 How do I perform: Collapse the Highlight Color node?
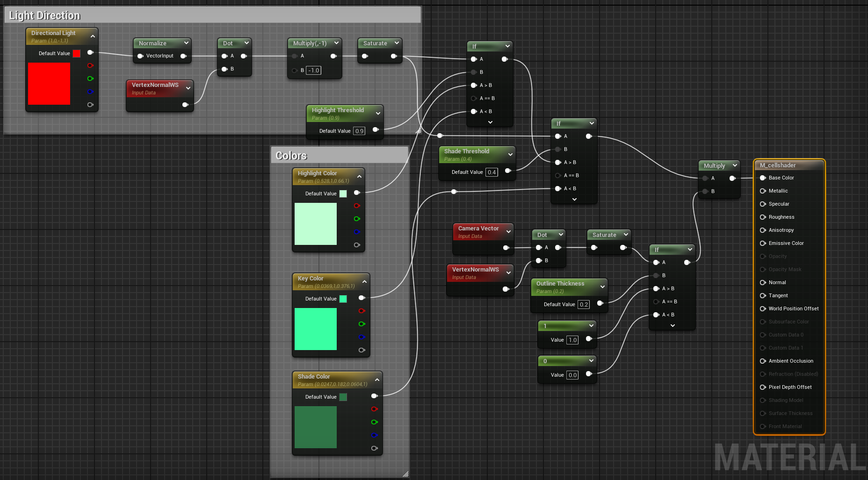(x=359, y=177)
